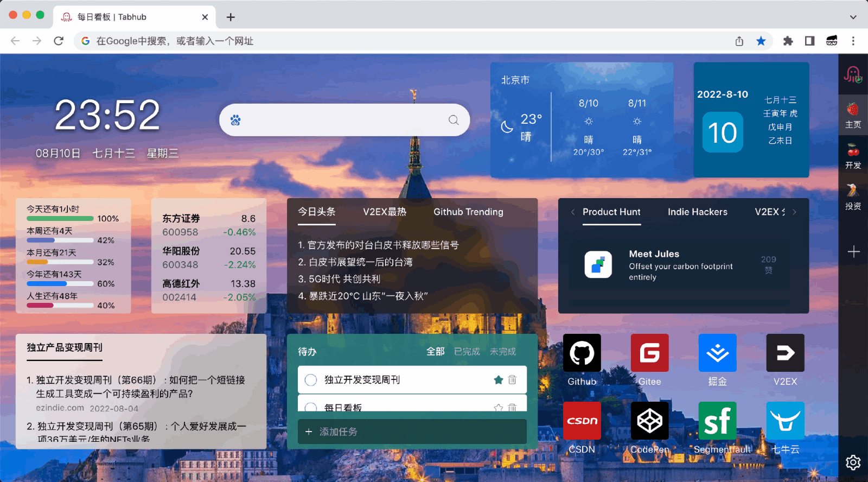Open the 高德红外 stock row
868x482 pixels.
click(209, 290)
